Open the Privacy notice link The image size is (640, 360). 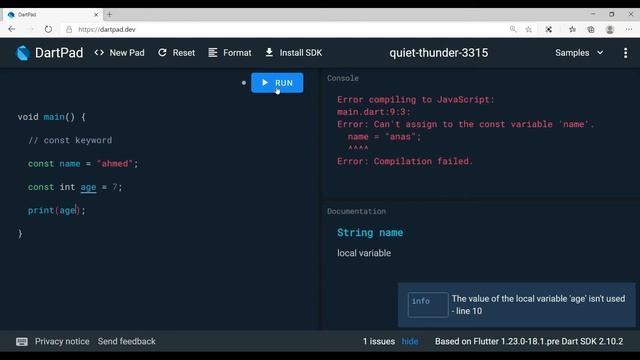pos(62,341)
